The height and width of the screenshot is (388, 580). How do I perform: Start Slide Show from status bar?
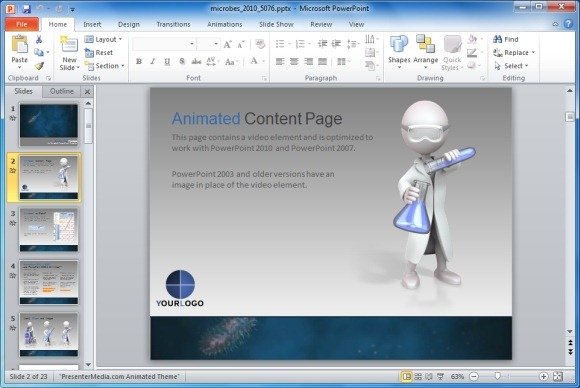coord(440,377)
